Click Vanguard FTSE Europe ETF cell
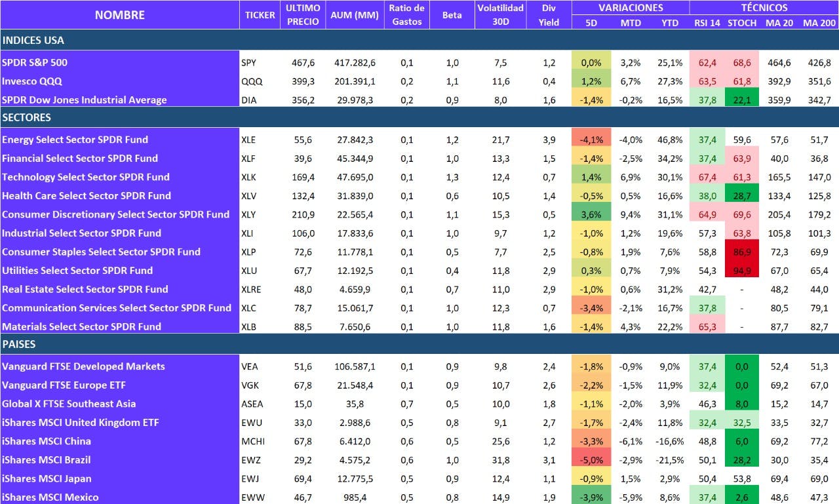839x504 pixels. coord(120,385)
